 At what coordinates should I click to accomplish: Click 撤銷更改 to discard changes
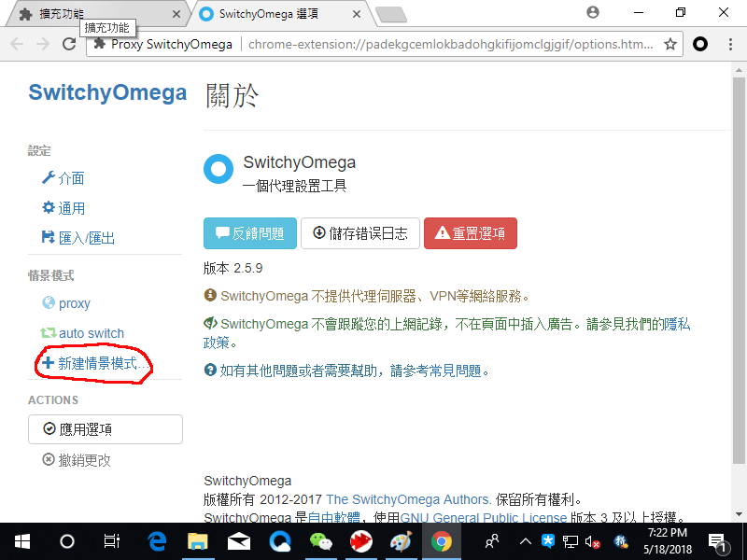click(x=77, y=460)
